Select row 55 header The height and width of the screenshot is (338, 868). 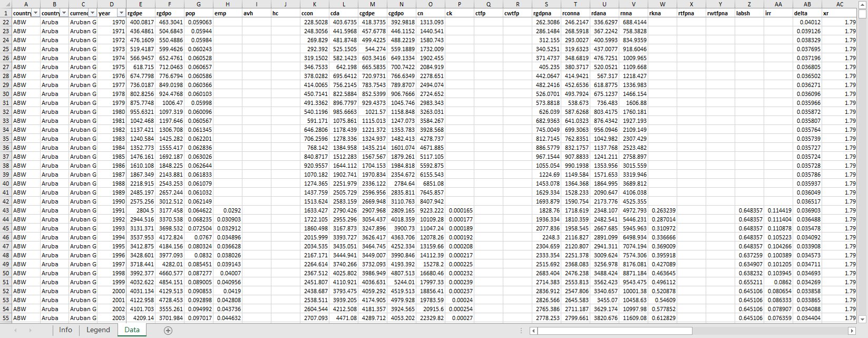pos(6,318)
